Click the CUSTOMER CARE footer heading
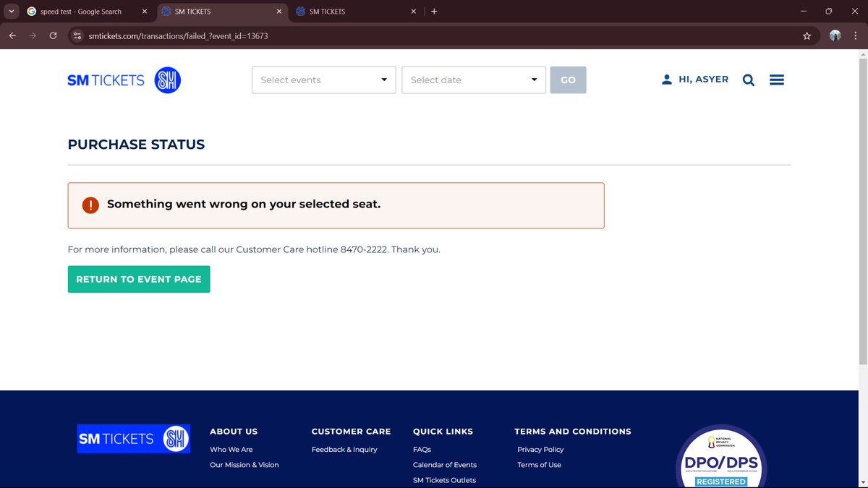This screenshot has width=868, height=488. point(351,432)
